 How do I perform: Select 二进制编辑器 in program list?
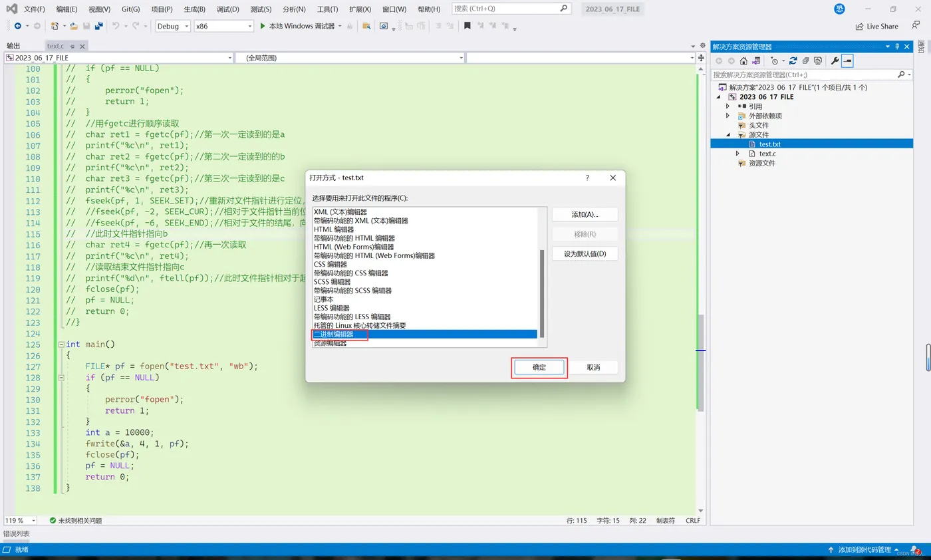pos(425,335)
